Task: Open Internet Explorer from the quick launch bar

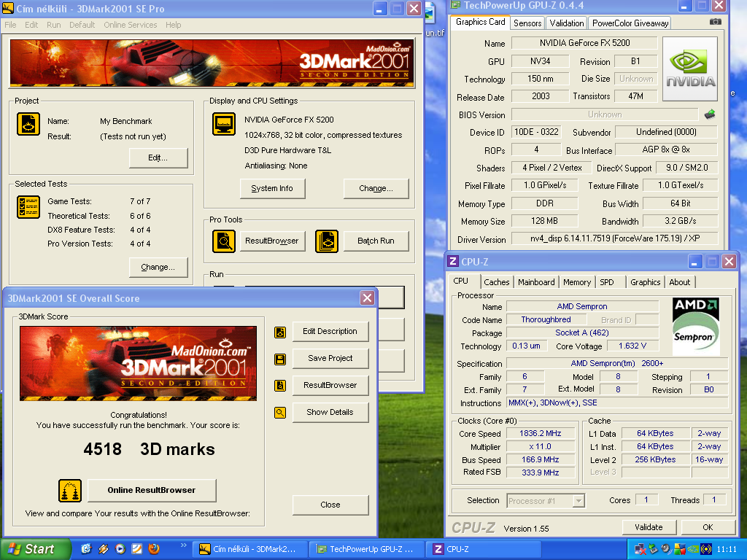Action: point(86,549)
